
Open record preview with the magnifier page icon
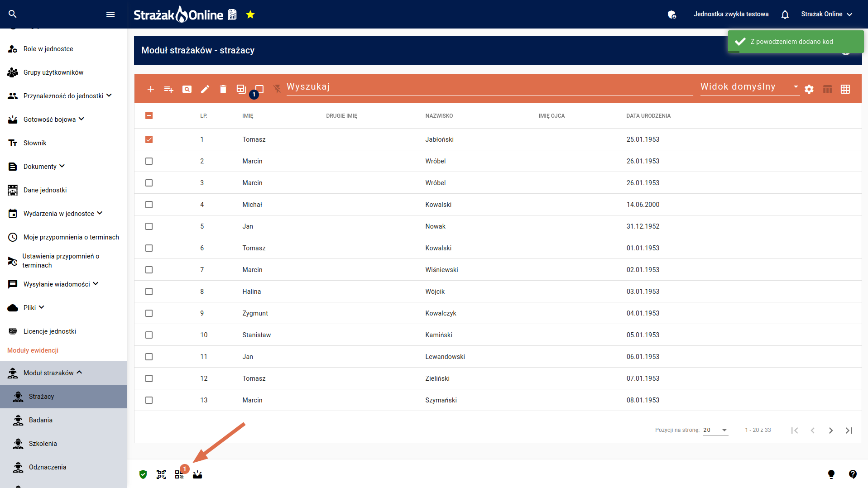pyautogui.click(x=187, y=89)
